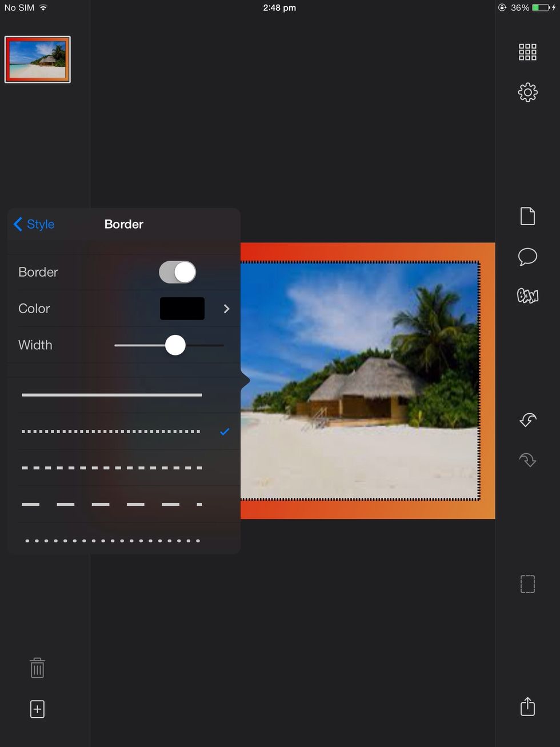Select the BAM stamp tool

coord(527,296)
